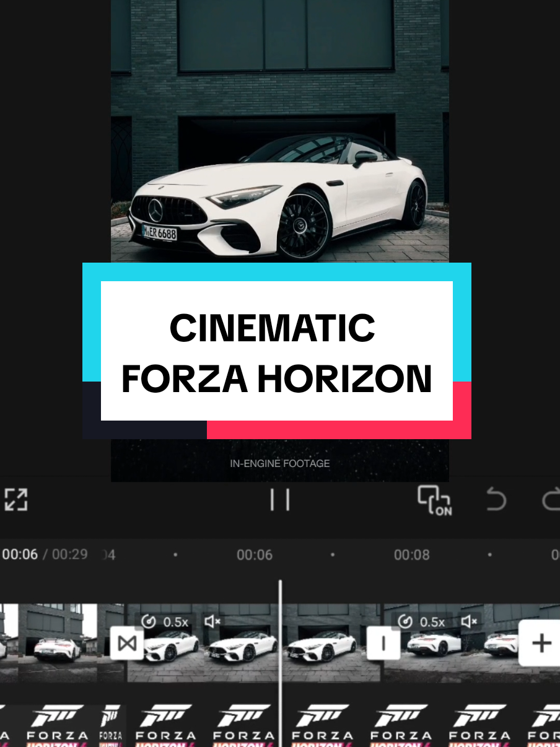
Task: Open the white I-shaped transition marker
Action: tap(383, 644)
